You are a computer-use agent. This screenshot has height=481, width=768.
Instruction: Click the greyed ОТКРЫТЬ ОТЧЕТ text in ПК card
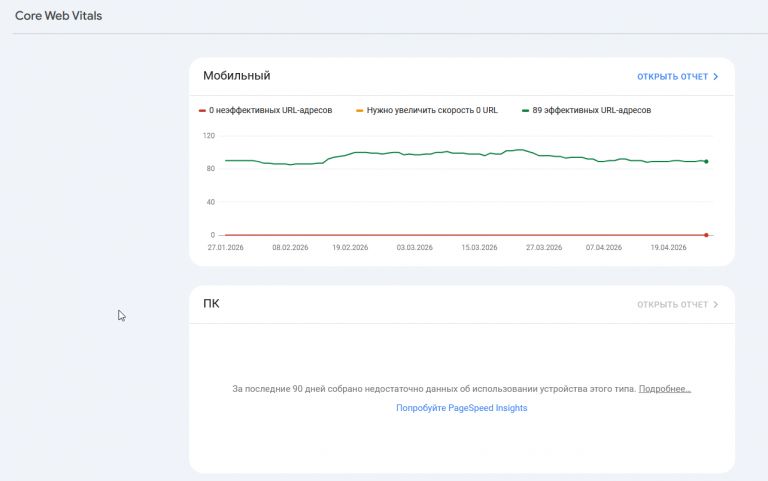point(672,304)
